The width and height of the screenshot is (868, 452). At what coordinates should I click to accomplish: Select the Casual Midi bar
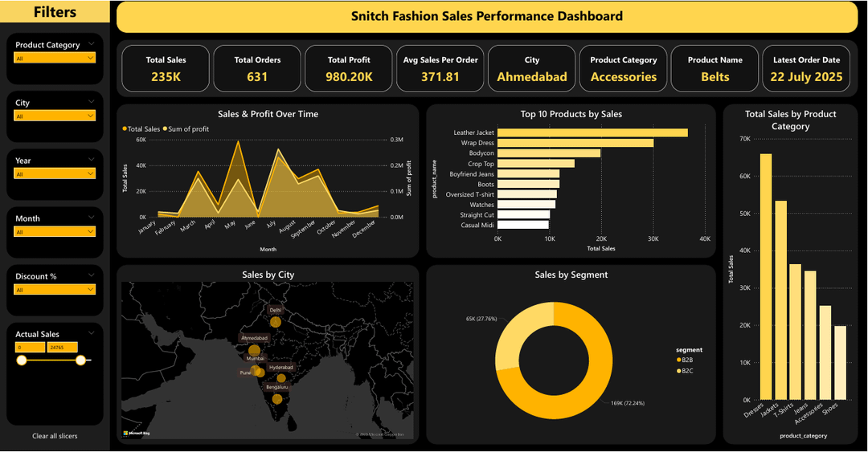(523, 225)
